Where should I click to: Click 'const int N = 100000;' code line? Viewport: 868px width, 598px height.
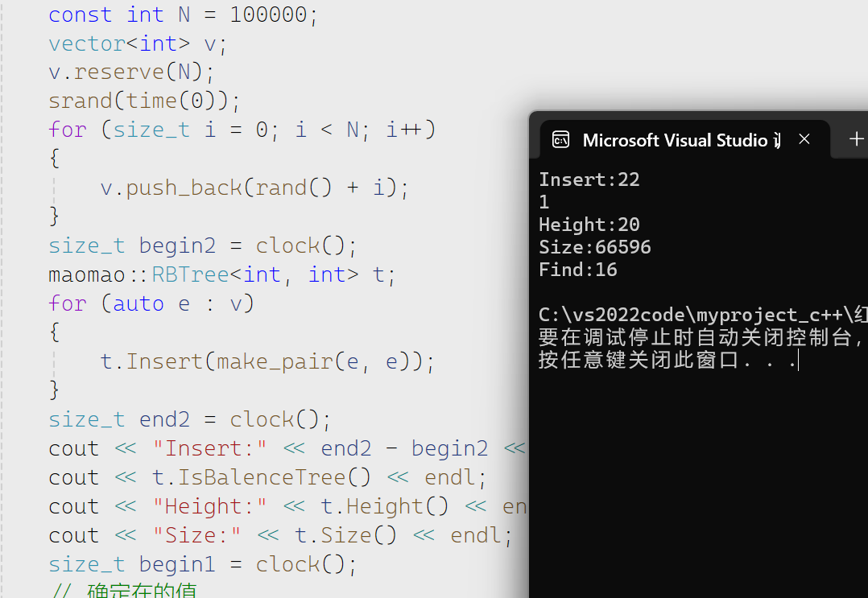click(184, 15)
